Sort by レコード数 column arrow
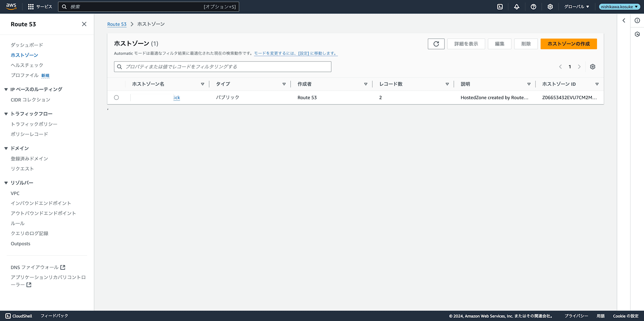The height and width of the screenshot is (321, 644). (x=447, y=84)
